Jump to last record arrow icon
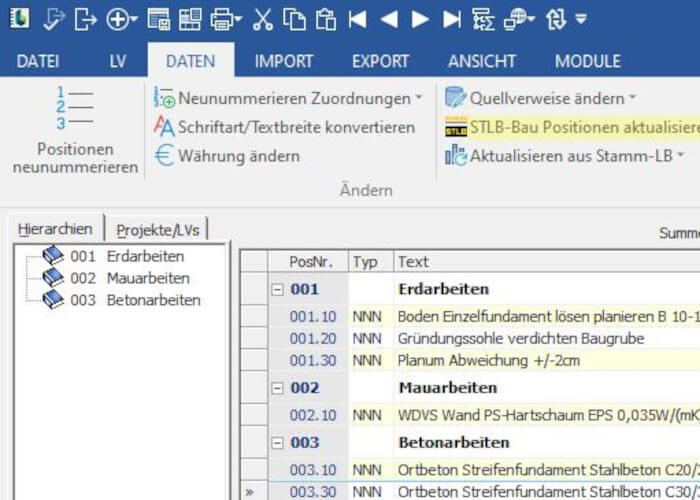Image resolution: width=700 pixels, height=500 pixels. (452, 20)
